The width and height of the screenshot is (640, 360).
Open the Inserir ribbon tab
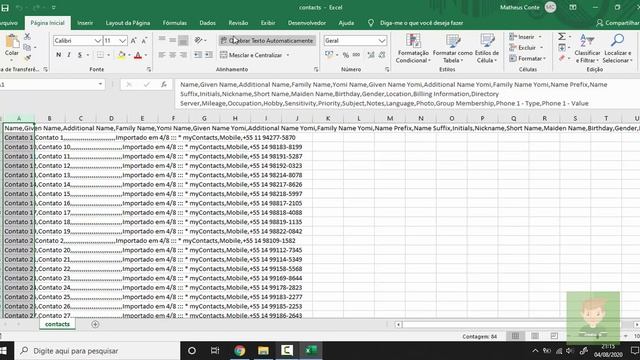(x=85, y=23)
